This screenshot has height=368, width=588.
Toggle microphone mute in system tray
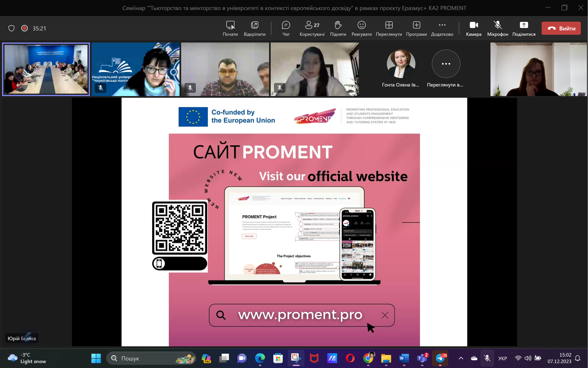(x=487, y=358)
